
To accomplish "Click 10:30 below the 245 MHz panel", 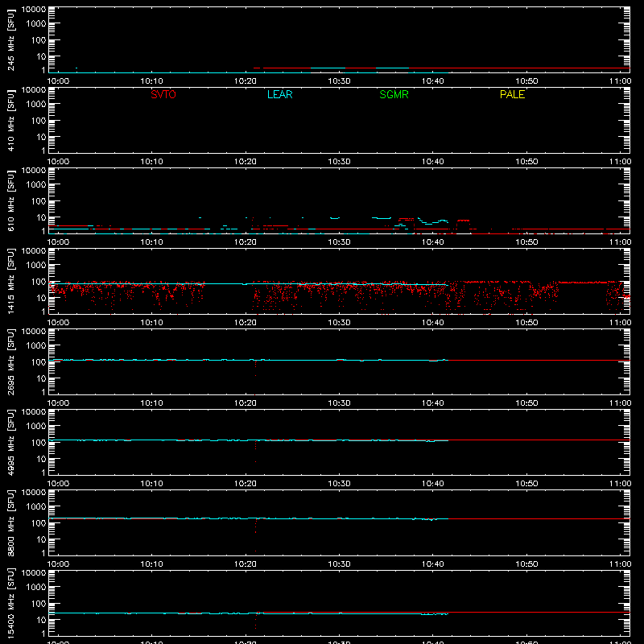I will point(339,81).
